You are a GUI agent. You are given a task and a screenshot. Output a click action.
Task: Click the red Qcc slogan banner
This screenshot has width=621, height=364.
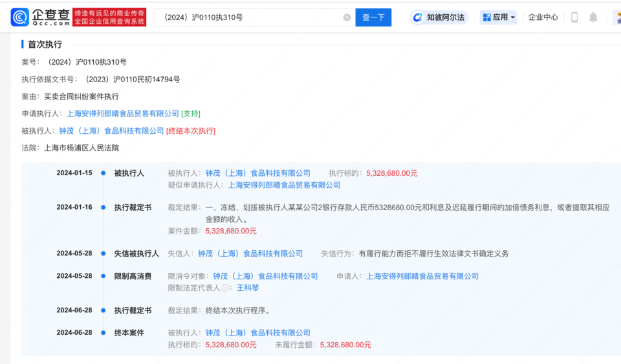coord(109,17)
